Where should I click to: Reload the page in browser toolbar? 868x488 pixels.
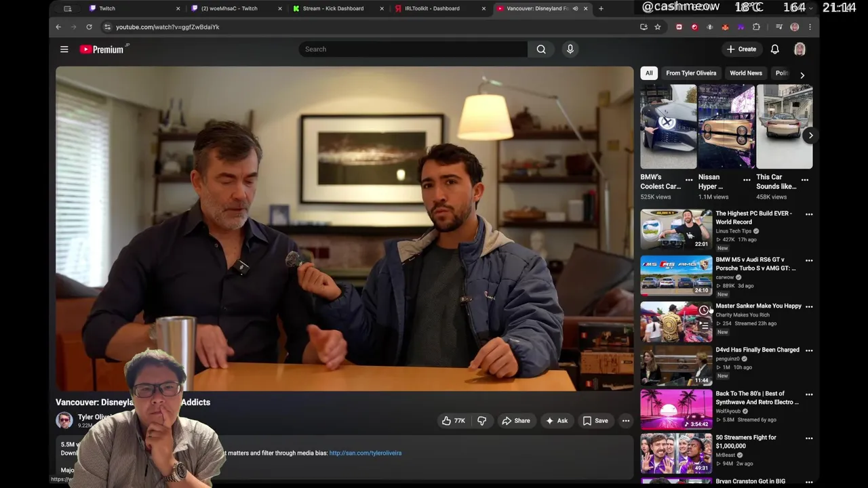(x=89, y=27)
